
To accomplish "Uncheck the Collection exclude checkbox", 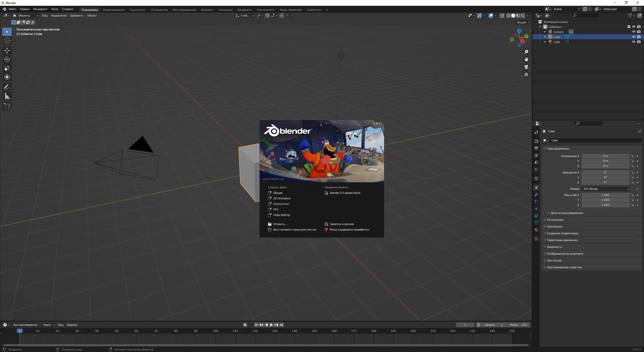I will point(629,27).
